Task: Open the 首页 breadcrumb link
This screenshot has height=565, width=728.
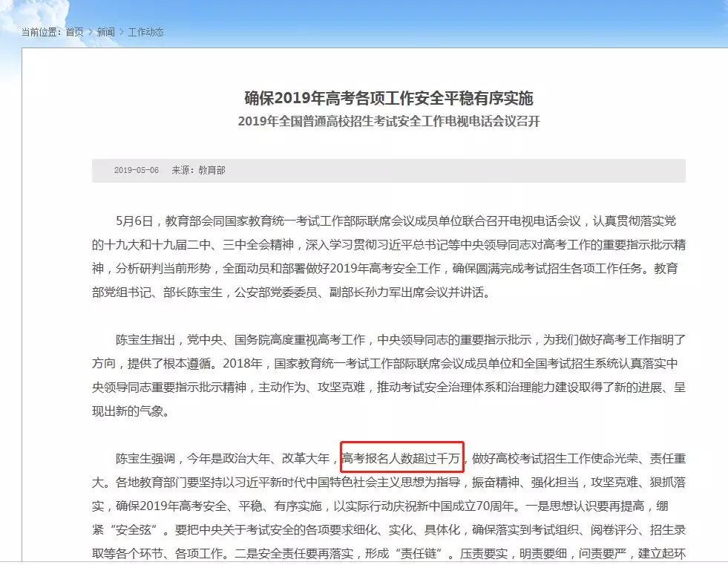Action: 74,32
